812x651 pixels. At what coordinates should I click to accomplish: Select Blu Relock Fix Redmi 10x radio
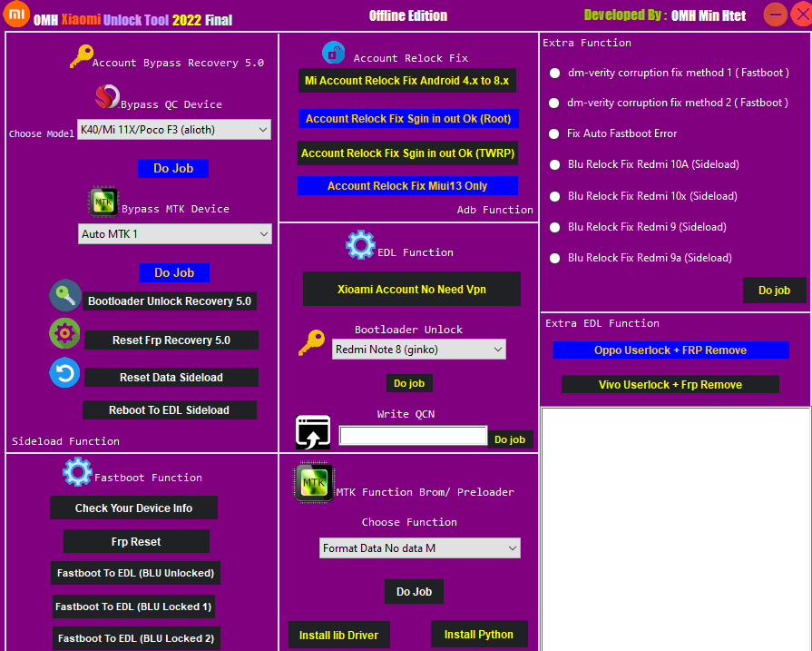[x=554, y=196]
